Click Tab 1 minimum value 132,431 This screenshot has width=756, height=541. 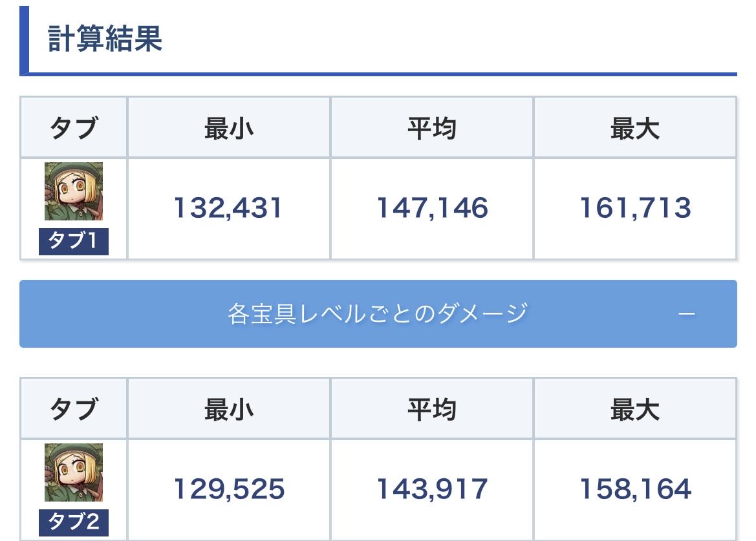(228, 208)
